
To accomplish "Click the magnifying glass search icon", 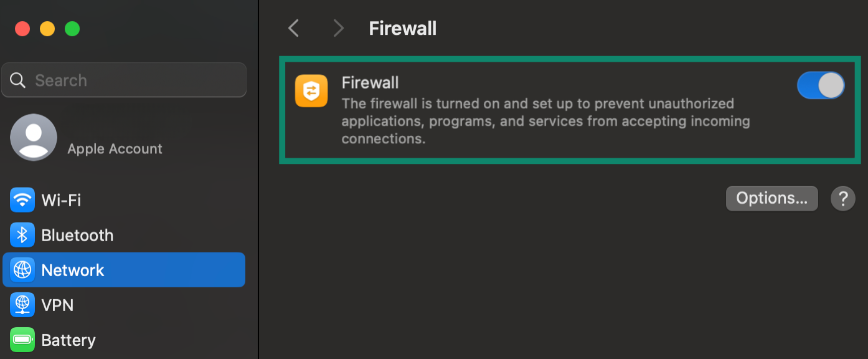I will (x=17, y=80).
